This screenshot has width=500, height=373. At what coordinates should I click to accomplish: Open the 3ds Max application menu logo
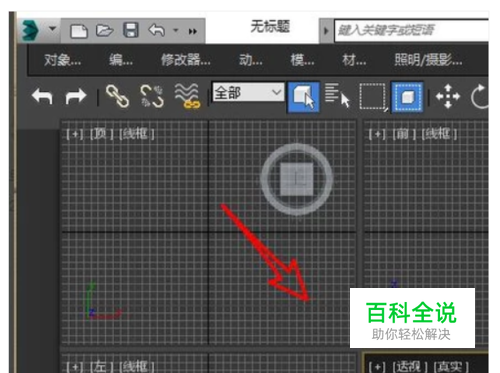pos(30,30)
